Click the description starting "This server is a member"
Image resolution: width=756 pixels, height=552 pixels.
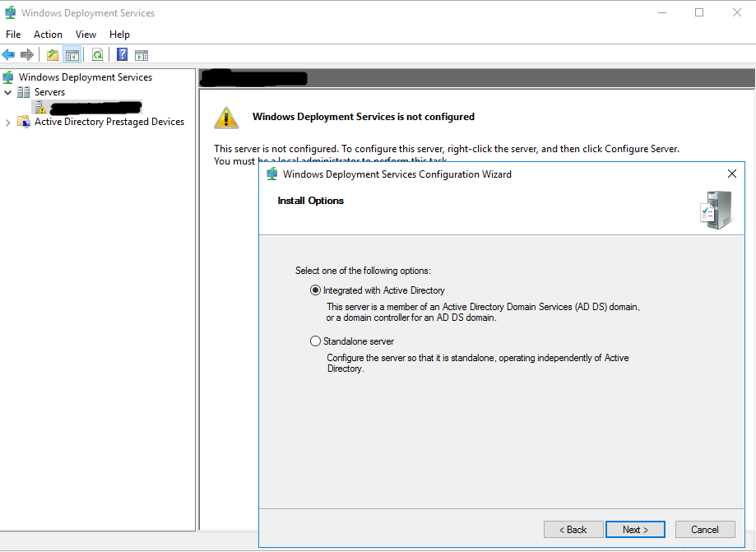pyautogui.click(x=483, y=312)
